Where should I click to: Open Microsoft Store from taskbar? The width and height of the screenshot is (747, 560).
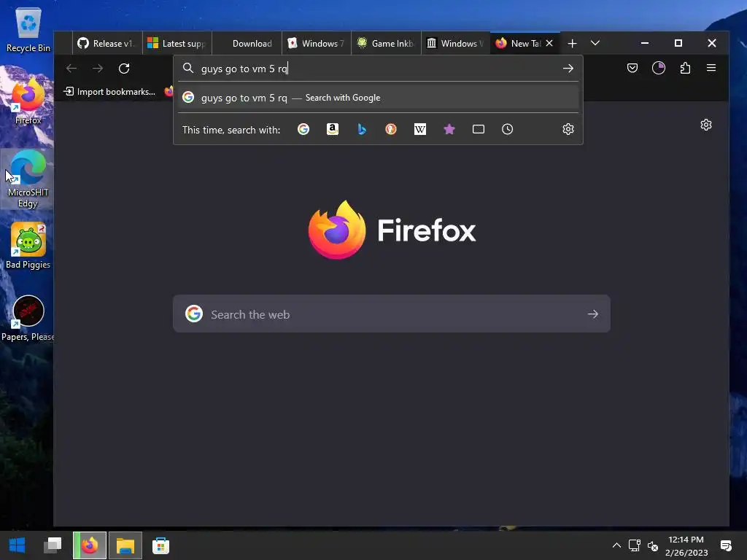pyautogui.click(x=161, y=545)
